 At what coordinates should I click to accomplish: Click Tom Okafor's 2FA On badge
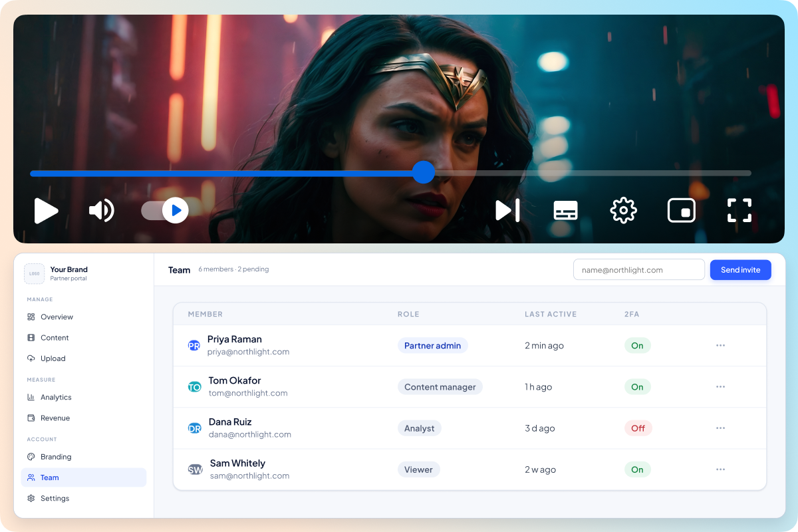coord(637,387)
